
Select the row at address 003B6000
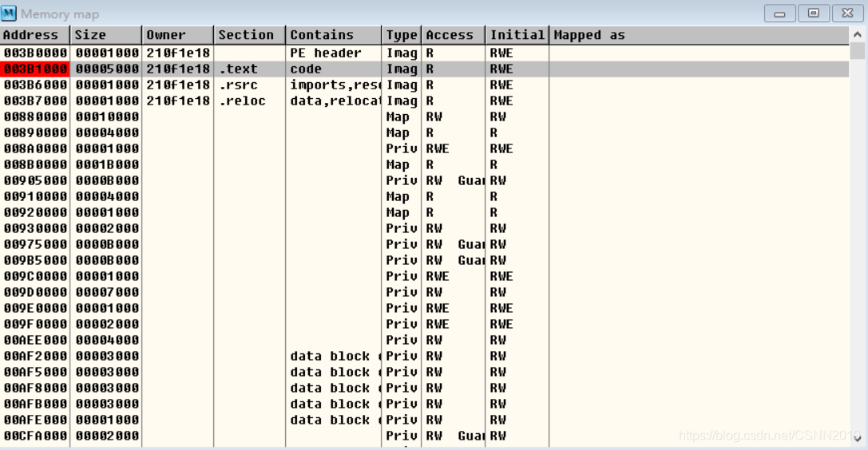[425, 85]
